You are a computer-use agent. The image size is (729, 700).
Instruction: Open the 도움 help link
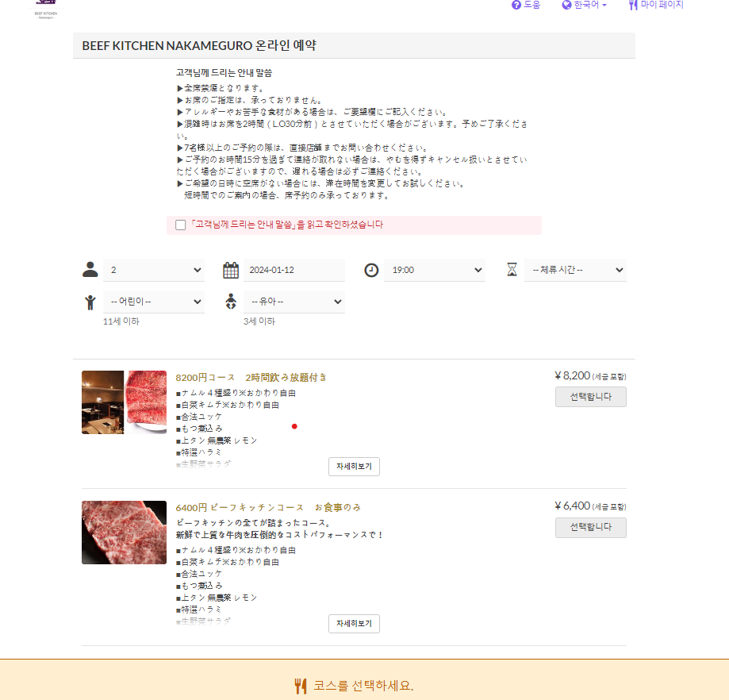coord(526,5)
